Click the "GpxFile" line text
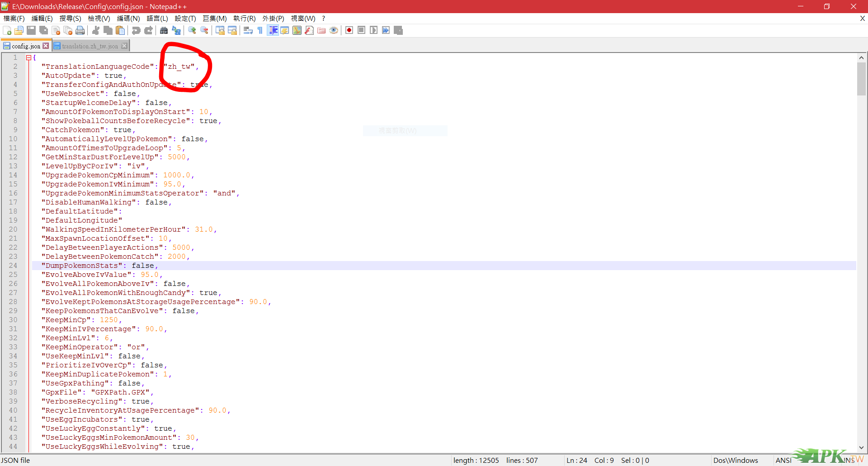Viewport: 868px width, 466px height. click(x=98, y=392)
